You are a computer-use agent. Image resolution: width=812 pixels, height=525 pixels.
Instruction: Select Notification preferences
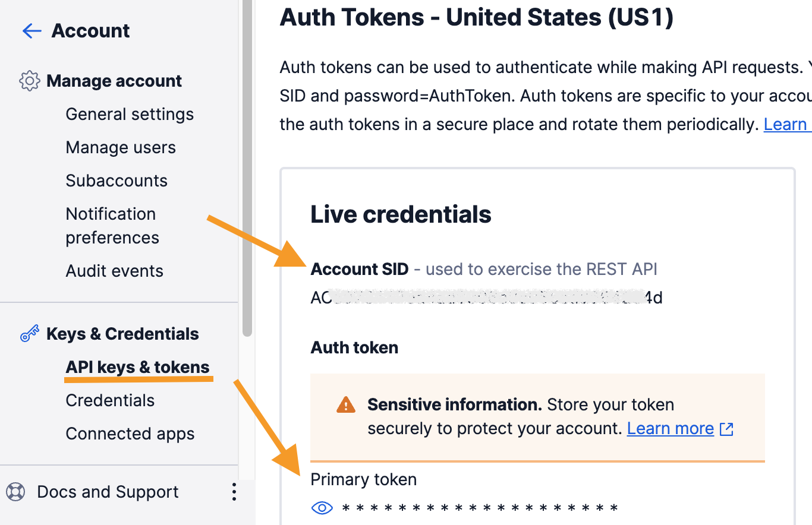coord(112,226)
